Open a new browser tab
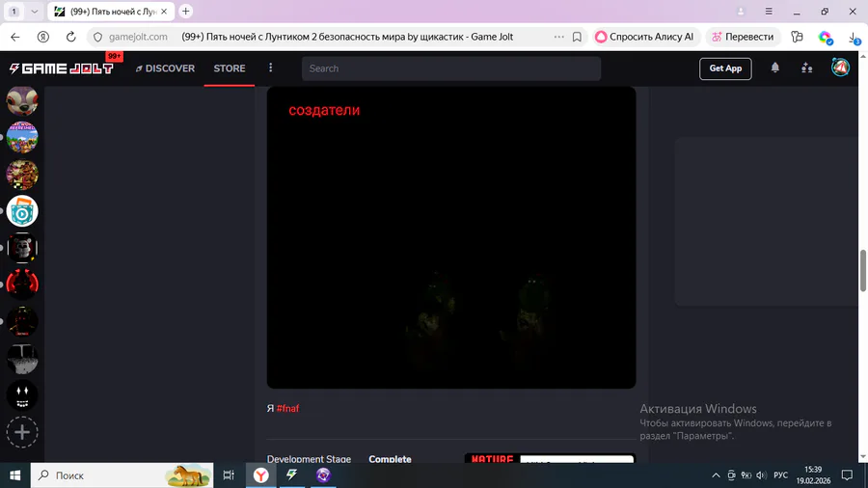 (186, 11)
